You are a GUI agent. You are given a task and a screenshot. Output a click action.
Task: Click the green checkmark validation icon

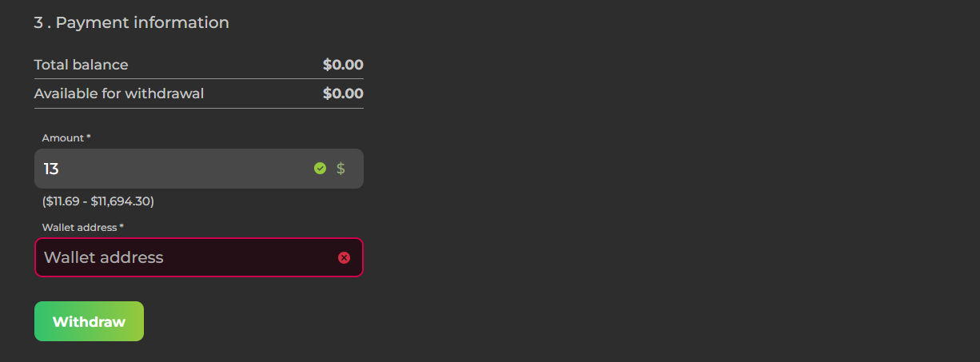click(321, 169)
